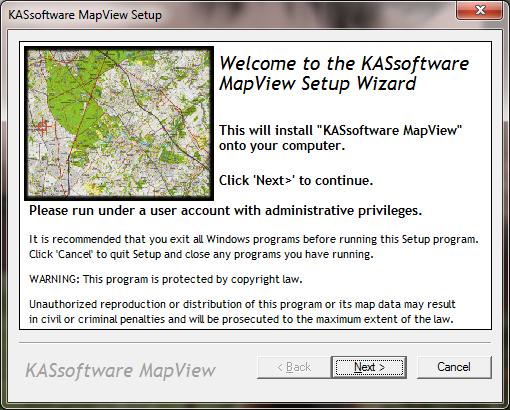The height and width of the screenshot is (410, 510).
Task: Click the WARNING copyright law line
Action: coord(166,279)
